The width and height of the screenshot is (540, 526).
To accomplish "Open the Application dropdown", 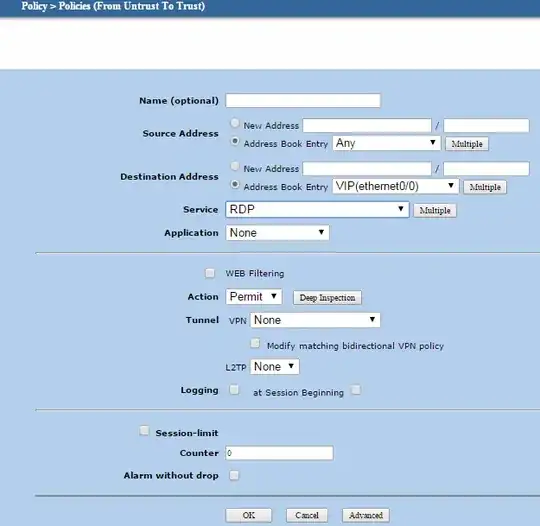I will (x=277, y=233).
